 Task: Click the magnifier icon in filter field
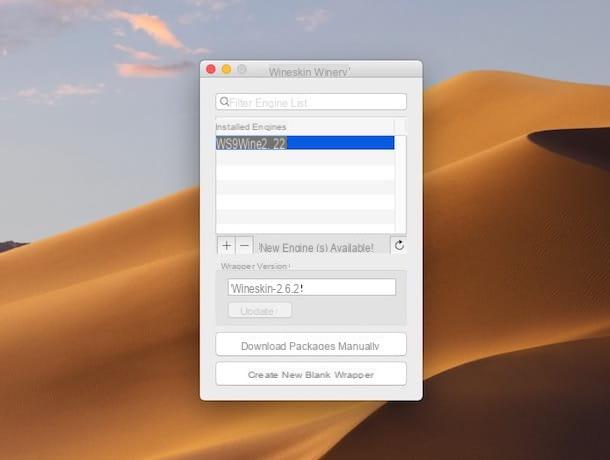pyautogui.click(x=224, y=102)
